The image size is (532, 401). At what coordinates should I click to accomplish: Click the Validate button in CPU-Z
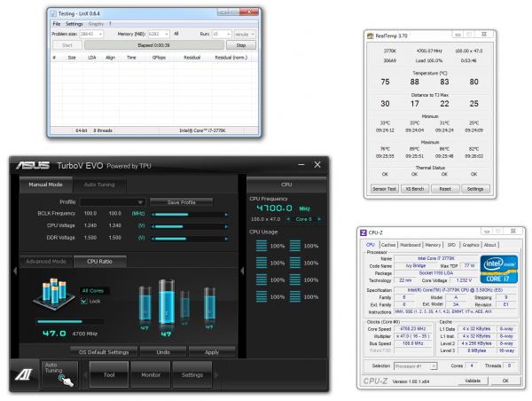pyautogui.click(x=473, y=381)
